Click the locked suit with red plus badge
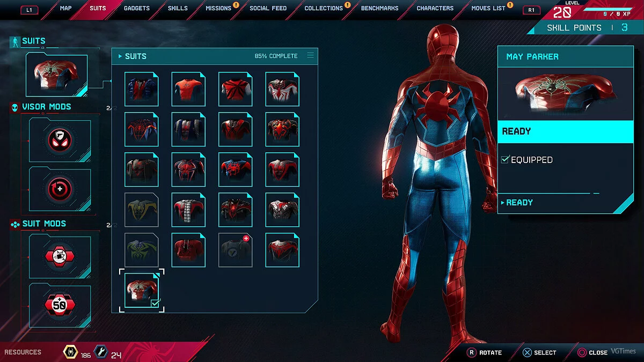 point(235,250)
